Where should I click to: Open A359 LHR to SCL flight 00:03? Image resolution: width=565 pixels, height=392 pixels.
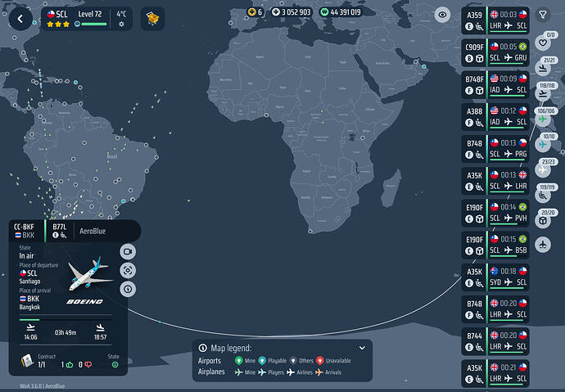(495, 20)
